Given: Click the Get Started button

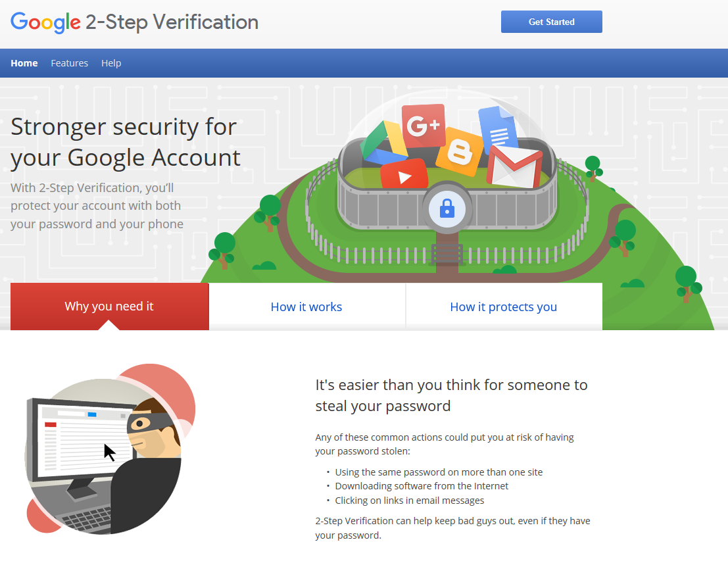Looking at the screenshot, I should point(551,21).
